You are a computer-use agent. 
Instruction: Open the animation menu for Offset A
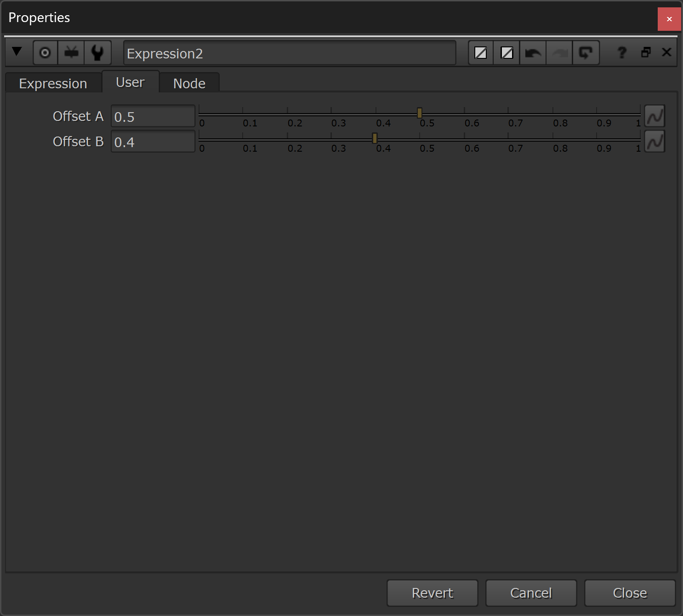[x=655, y=116]
